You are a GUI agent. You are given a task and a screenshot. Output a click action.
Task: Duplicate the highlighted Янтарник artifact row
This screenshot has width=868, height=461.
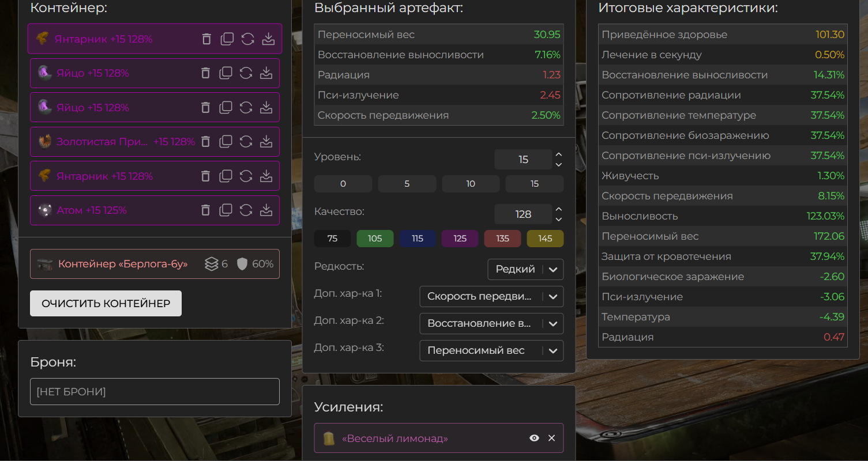(227, 39)
